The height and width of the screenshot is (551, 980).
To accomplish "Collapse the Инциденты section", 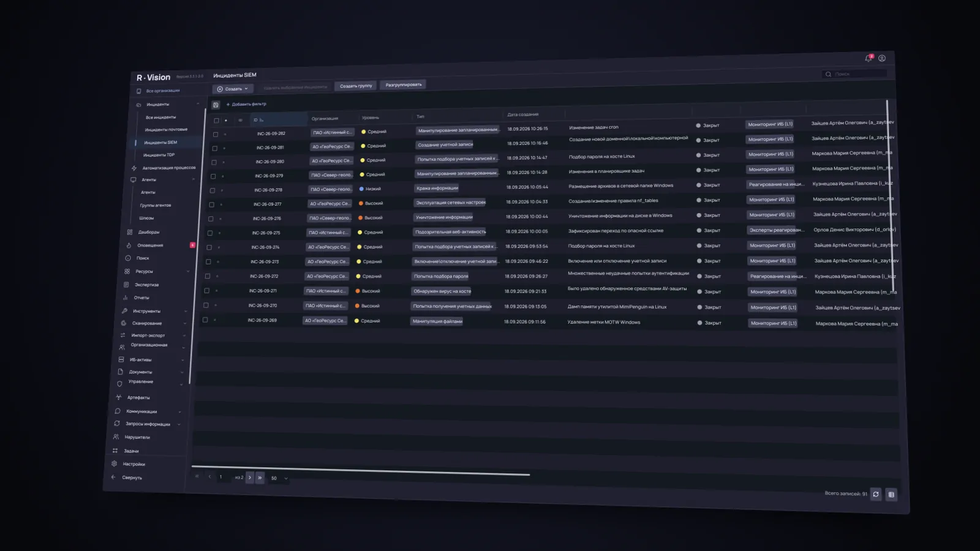I will 198,104.
